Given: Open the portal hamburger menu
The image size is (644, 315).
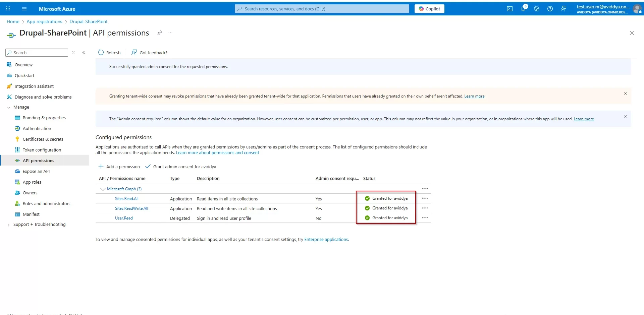Looking at the screenshot, I should pos(24,9).
